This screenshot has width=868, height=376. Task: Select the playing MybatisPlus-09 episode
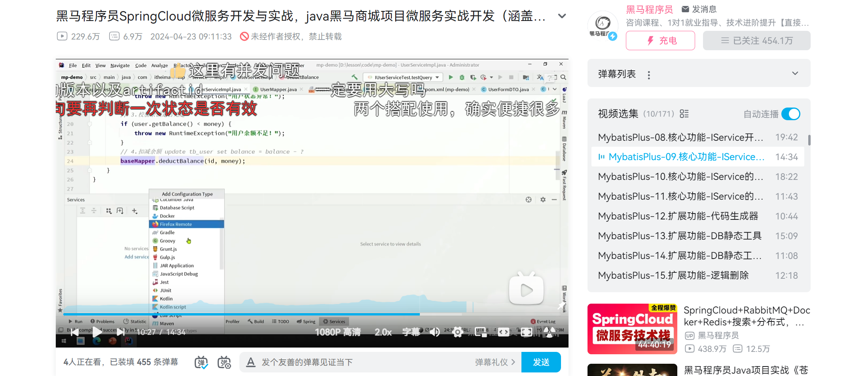click(x=698, y=157)
